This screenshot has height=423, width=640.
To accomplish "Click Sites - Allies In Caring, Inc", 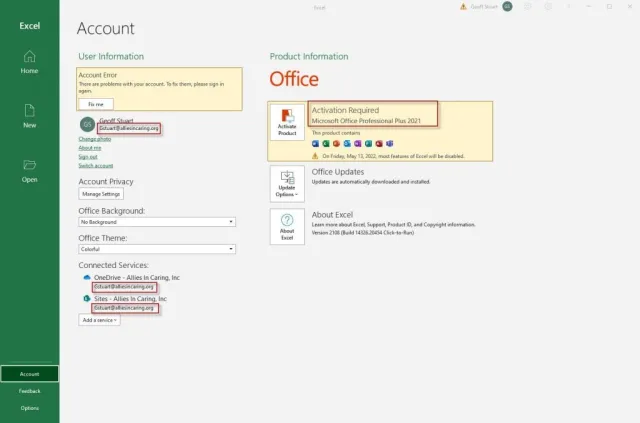I will (x=130, y=298).
